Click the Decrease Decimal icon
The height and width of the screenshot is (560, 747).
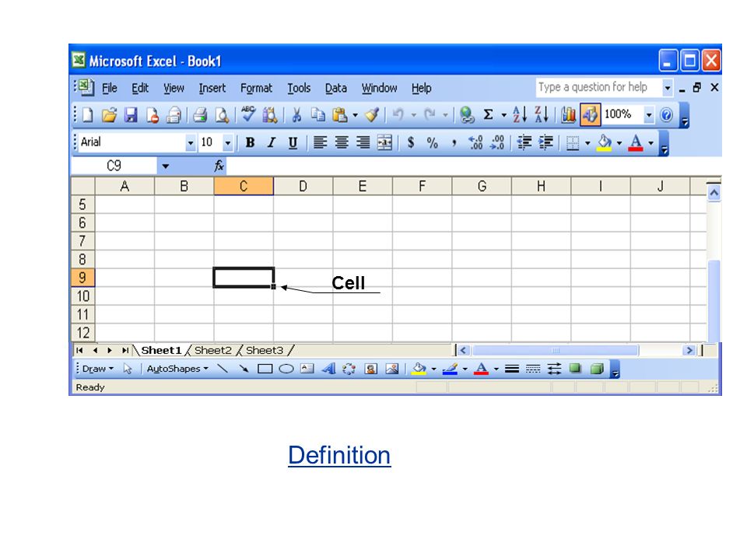coord(497,142)
